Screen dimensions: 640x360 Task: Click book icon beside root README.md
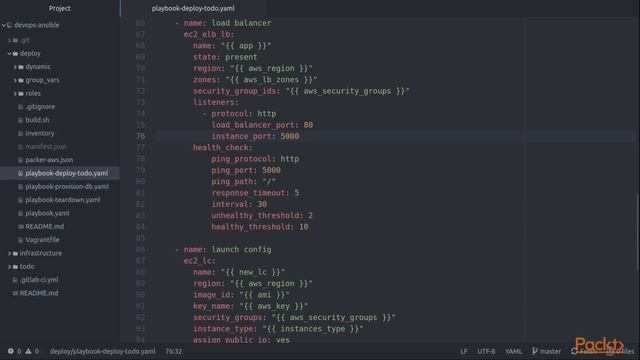(15, 293)
